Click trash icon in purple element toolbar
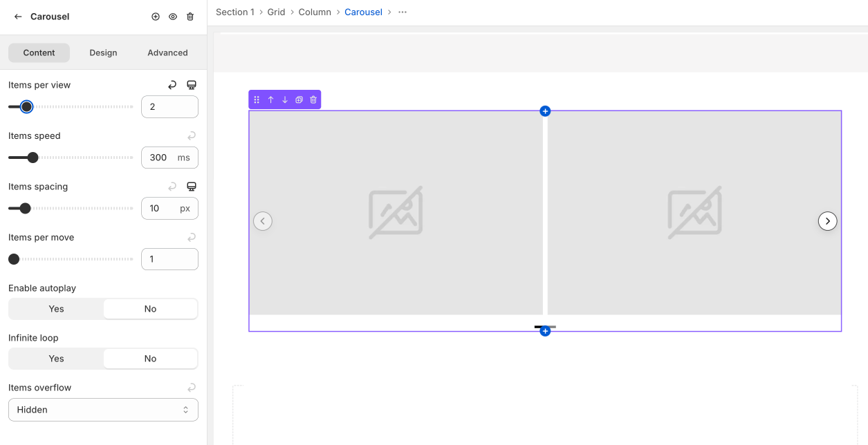 313,100
